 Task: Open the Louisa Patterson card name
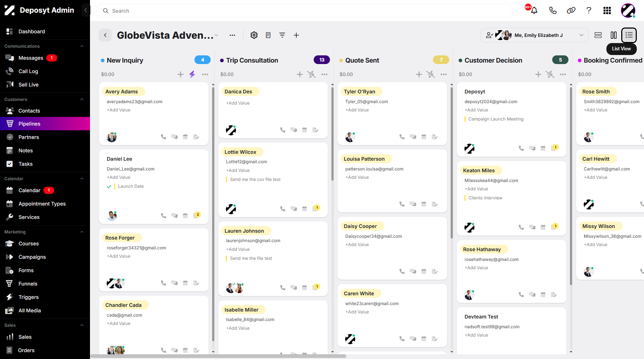[x=364, y=159]
